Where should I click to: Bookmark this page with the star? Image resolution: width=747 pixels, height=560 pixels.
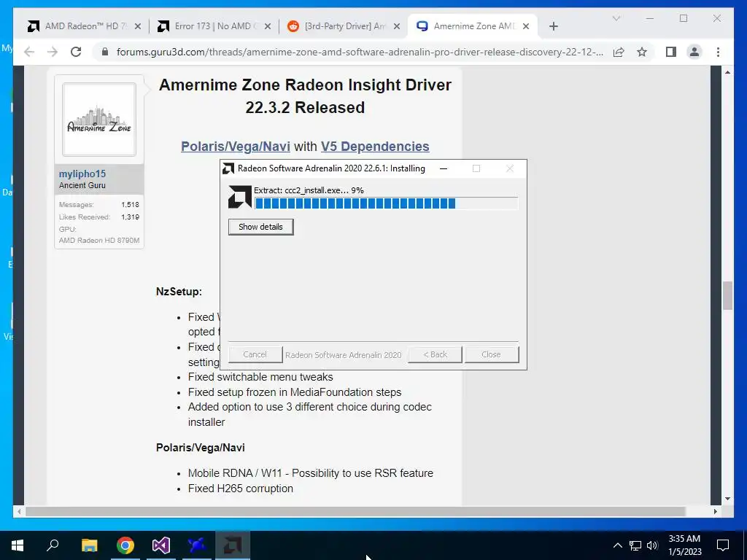tap(642, 52)
